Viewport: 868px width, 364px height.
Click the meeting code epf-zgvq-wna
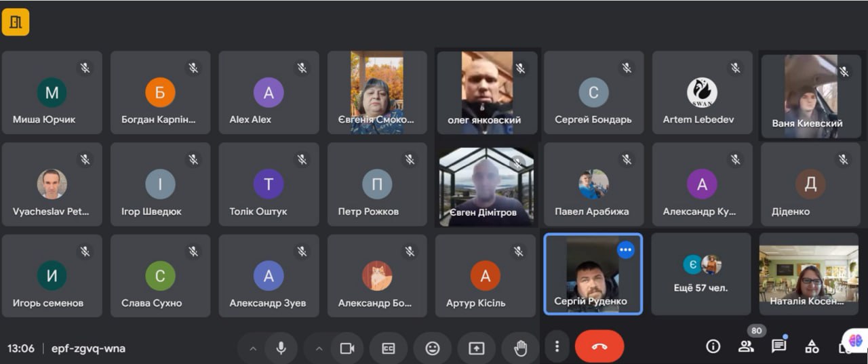point(88,348)
